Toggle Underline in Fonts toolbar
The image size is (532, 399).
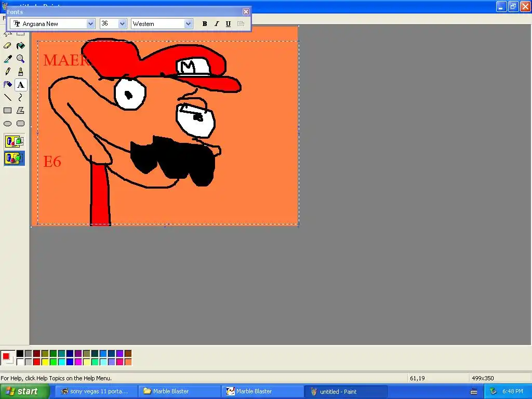coord(229,24)
